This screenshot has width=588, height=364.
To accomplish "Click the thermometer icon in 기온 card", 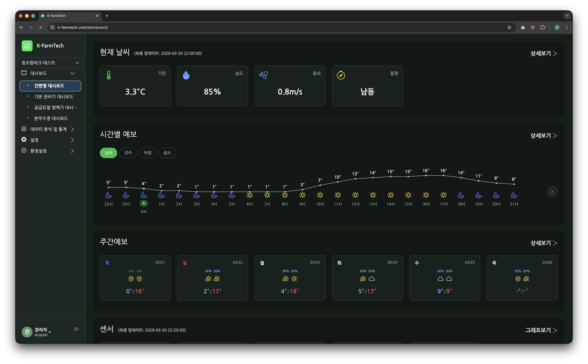I will click(109, 75).
